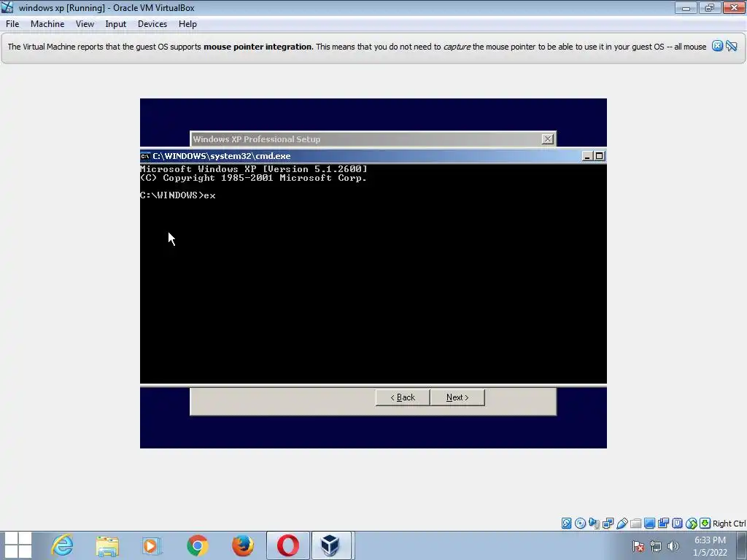Image resolution: width=747 pixels, height=560 pixels.
Task: Dismiss the mouse integration notification
Action: coord(718,46)
